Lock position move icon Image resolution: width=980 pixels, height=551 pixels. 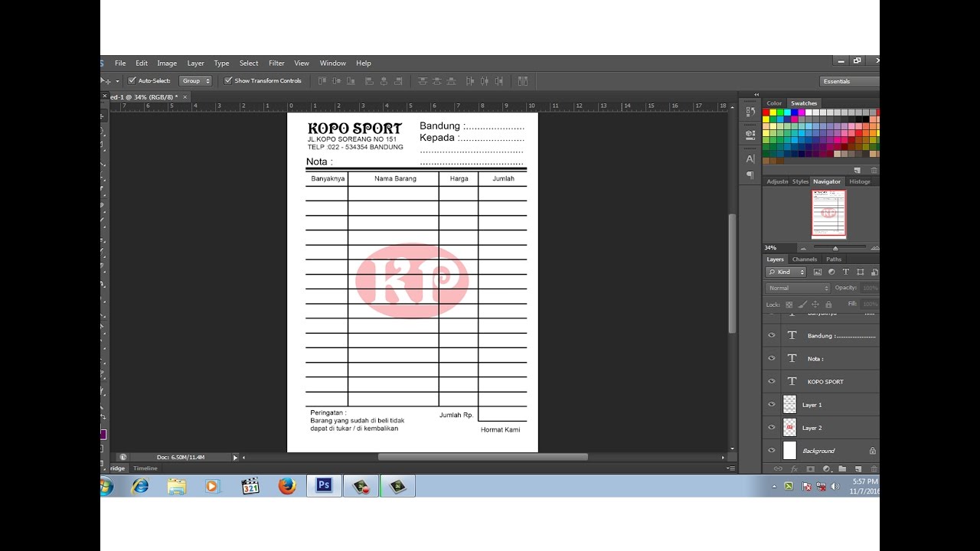click(x=815, y=305)
